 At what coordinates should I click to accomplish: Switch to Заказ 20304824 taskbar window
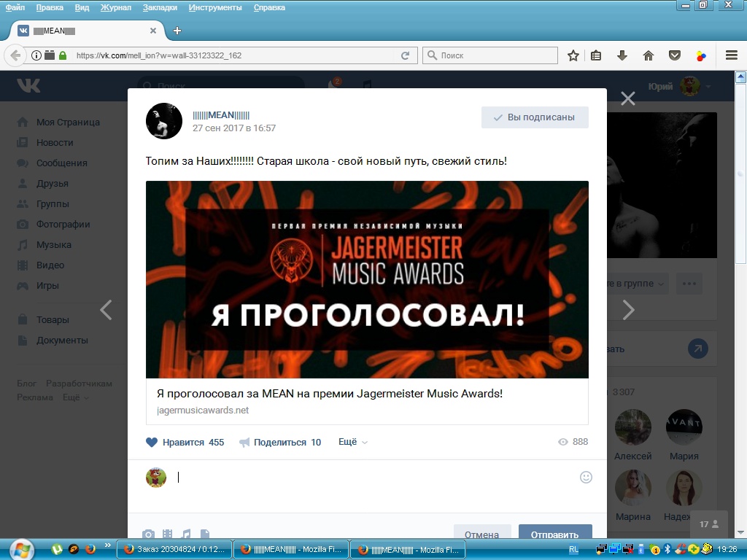[x=174, y=550]
